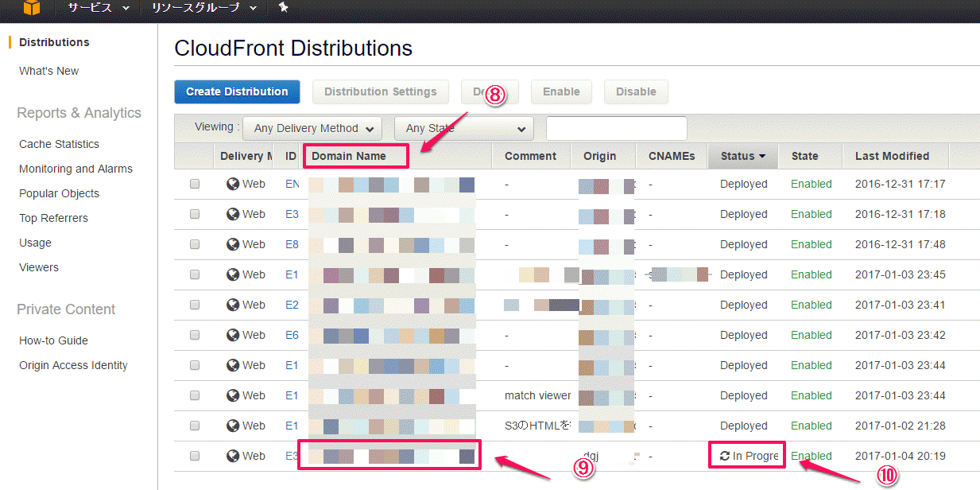Open Distributions in the sidebar
The height and width of the screenshot is (490, 980).
pyautogui.click(x=54, y=42)
